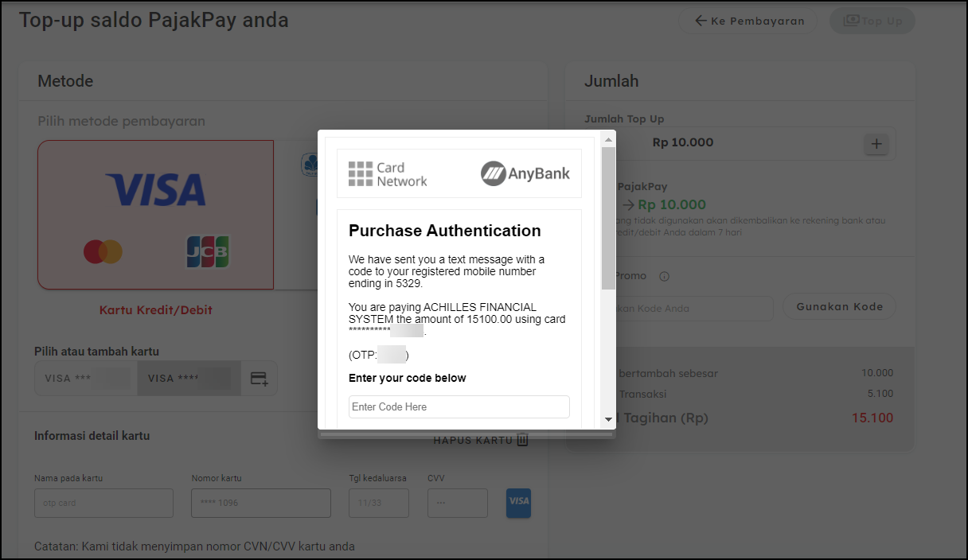Click the Mastercard logo
This screenshot has height=560, width=968.
[103, 252]
